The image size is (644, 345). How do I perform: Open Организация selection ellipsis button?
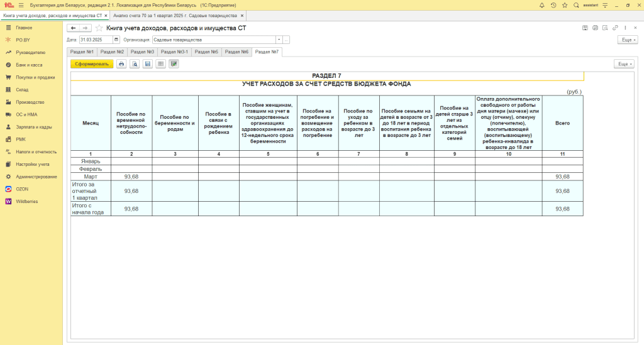pos(286,40)
